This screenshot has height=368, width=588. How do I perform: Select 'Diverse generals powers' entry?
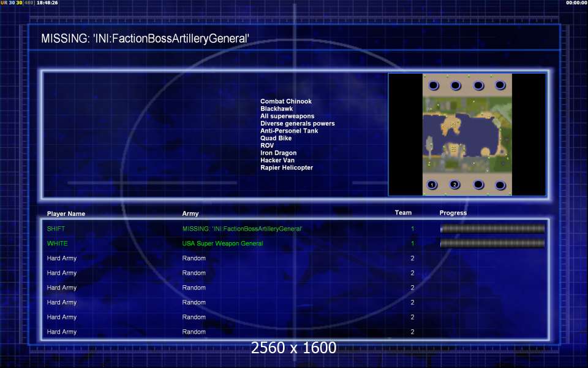(298, 123)
